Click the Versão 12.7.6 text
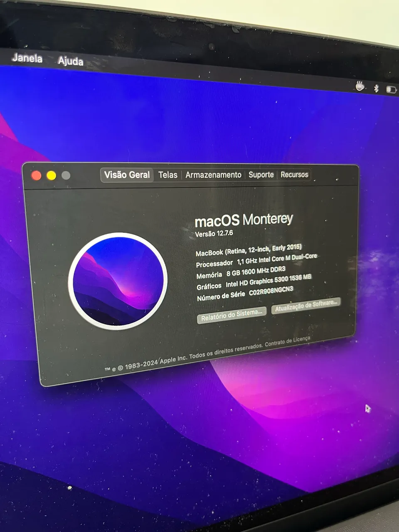399x532 pixels. coord(214,234)
